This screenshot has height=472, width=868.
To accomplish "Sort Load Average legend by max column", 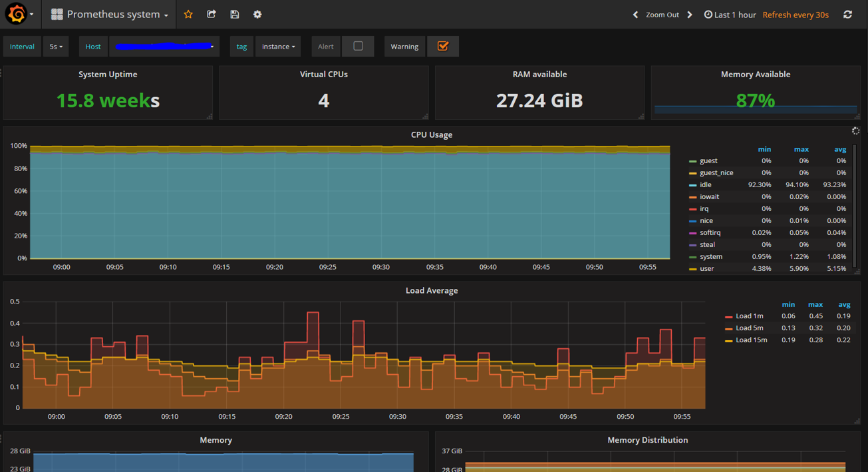I will pos(815,304).
